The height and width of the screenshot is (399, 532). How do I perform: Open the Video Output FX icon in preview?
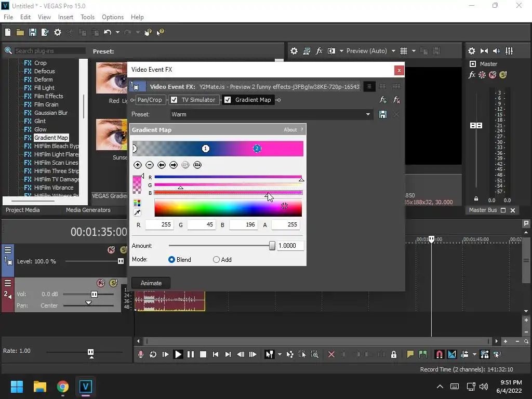point(319,51)
